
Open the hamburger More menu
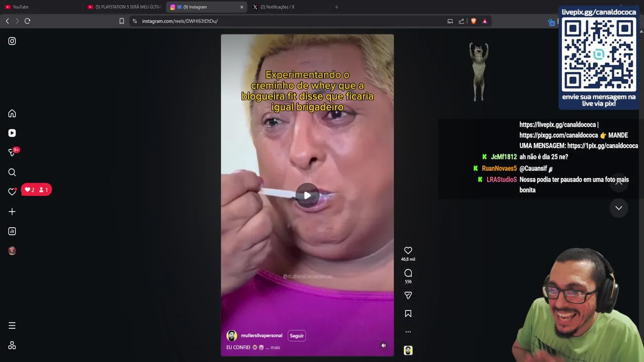pyautogui.click(x=12, y=326)
